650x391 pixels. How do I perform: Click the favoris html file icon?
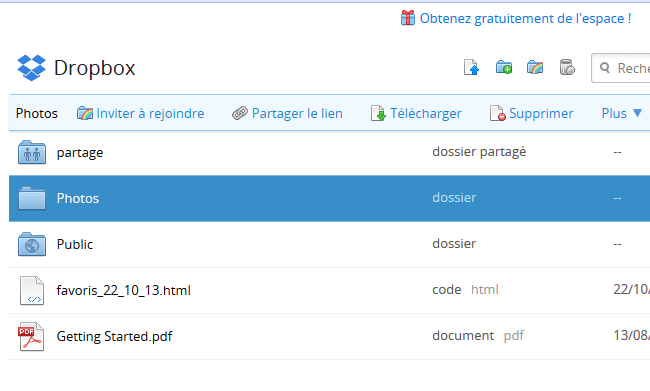[32, 290]
